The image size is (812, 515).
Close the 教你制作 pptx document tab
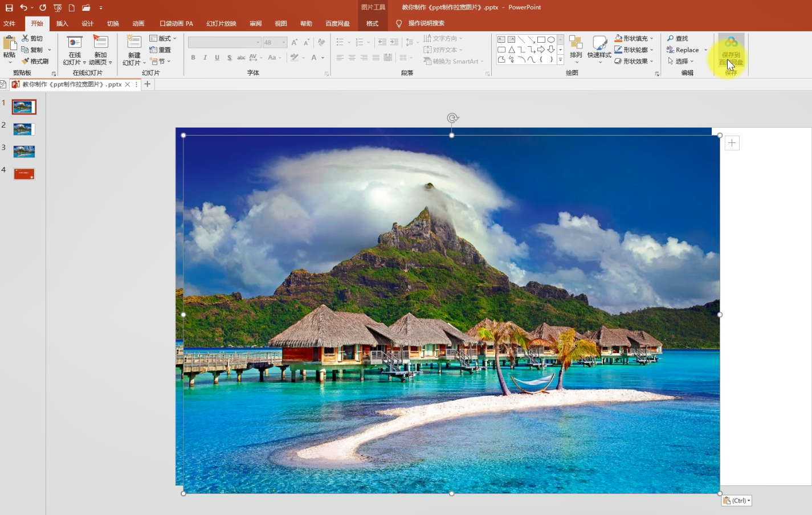(128, 84)
